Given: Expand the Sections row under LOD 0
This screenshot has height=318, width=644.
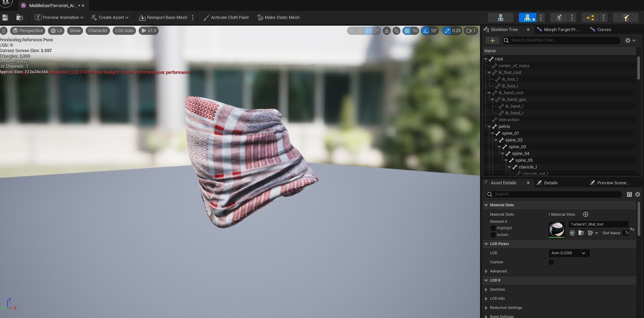Looking at the screenshot, I should pyautogui.click(x=486, y=290).
